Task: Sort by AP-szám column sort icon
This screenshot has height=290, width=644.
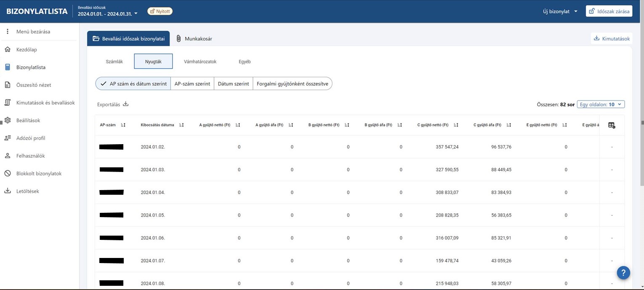Action: pos(123,125)
